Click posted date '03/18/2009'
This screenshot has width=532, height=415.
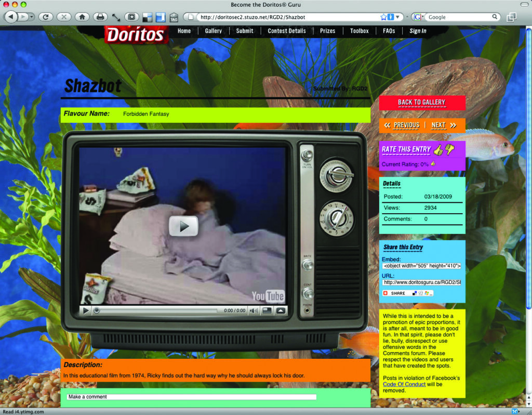[438, 197]
